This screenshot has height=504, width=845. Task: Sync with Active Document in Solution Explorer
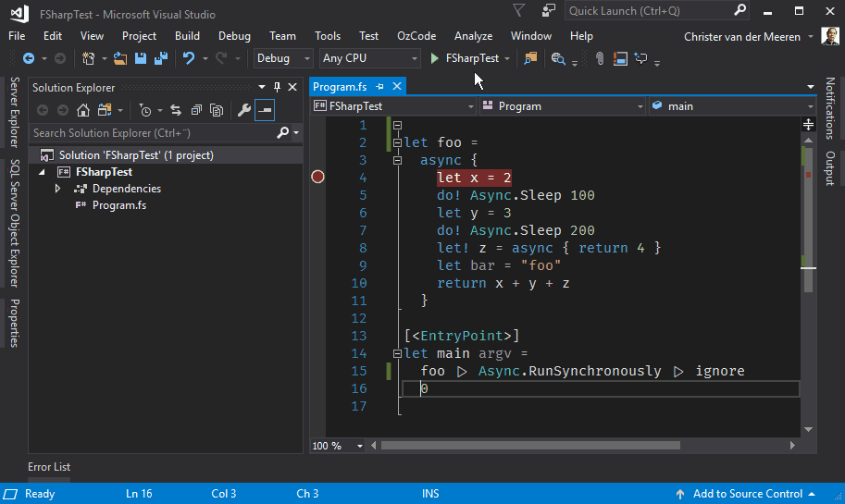(x=176, y=110)
